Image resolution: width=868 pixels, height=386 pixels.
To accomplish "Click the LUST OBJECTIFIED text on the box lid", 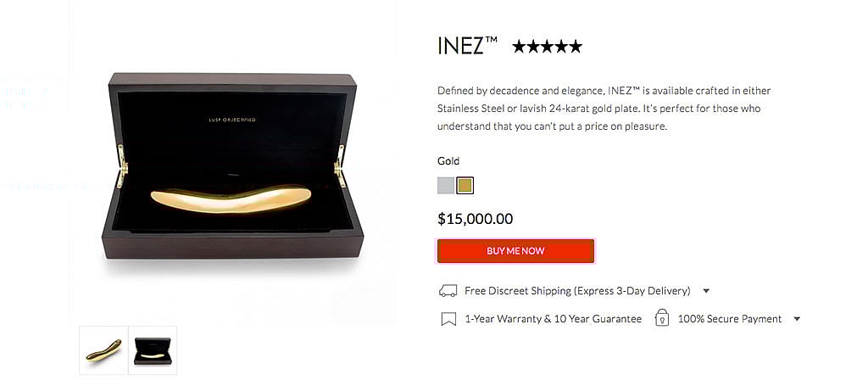I will coord(231,120).
